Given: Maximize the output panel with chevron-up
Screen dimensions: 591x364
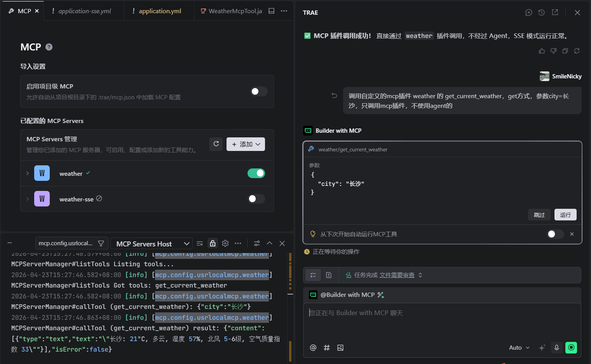Looking at the screenshot, I should click(x=269, y=243).
